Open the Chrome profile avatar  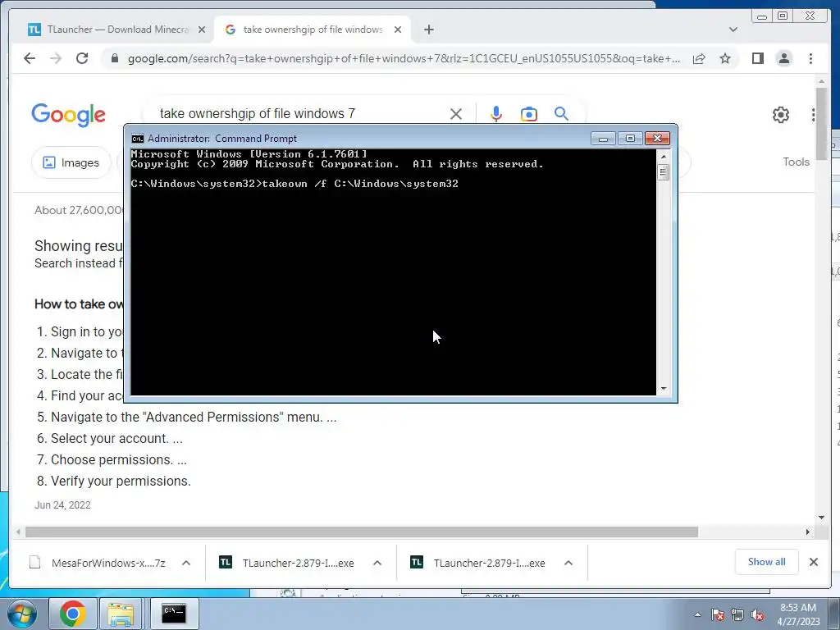pos(783,58)
